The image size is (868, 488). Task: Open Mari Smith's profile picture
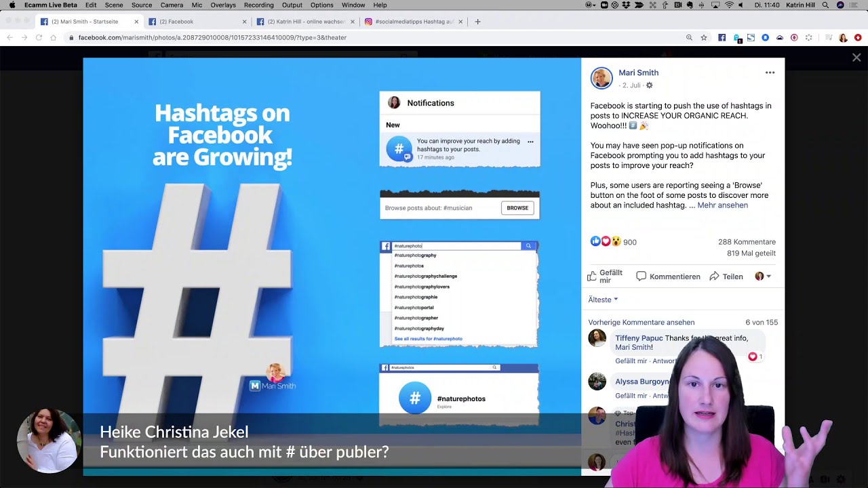click(601, 79)
